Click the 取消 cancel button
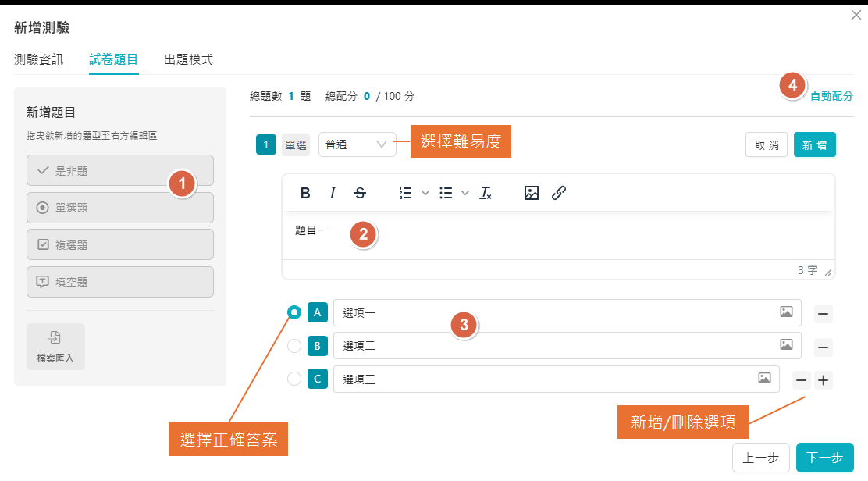Image resolution: width=868 pixels, height=481 pixels. click(x=767, y=145)
